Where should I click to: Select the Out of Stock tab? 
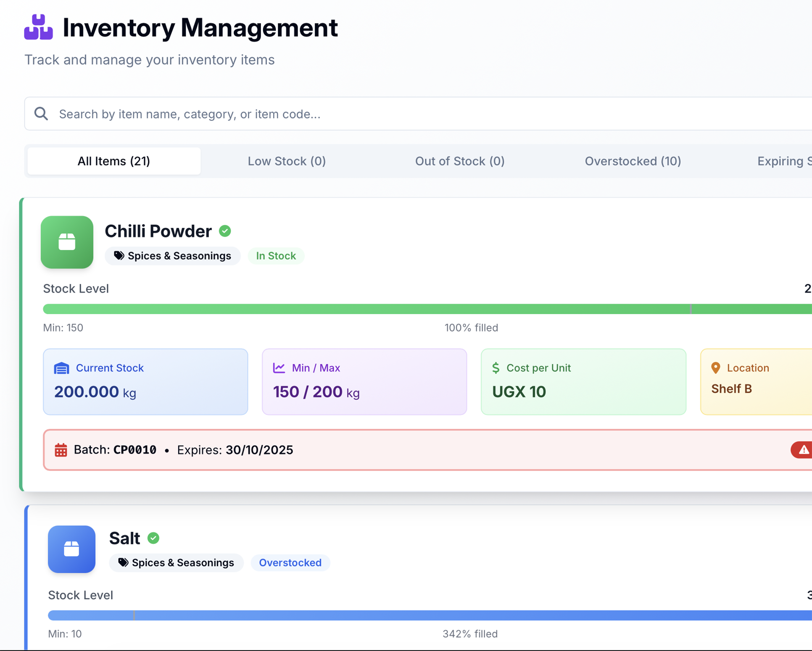click(x=459, y=161)
